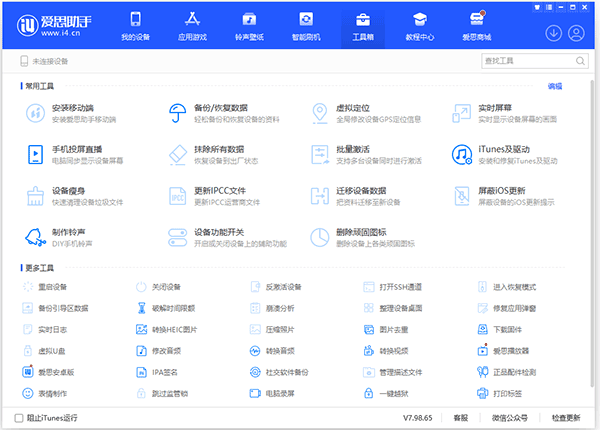Image resolution: width=600 pixels, height=430 pixels.
Task: Open 图片去重 tool
Action: [385, 329]
